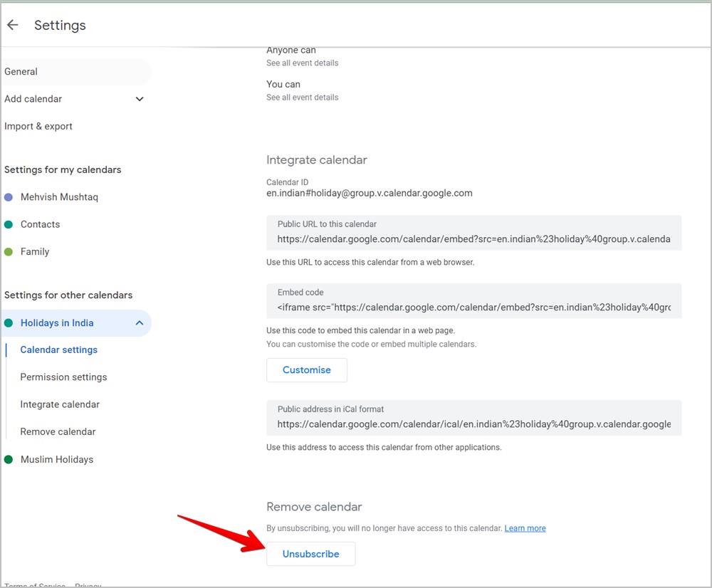
Task: Click the Contacts teal color dot
Action: 8,224
